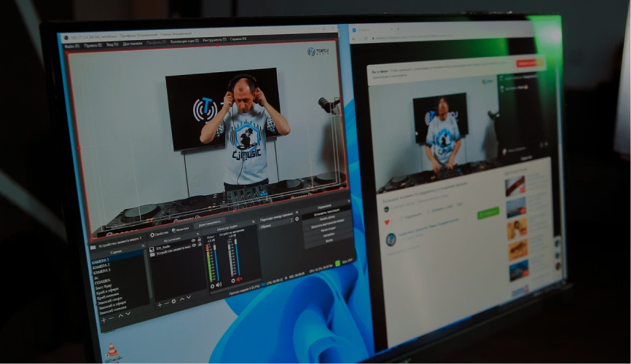
Task: Toggle the lock for the video capture device source
Action: click(200, 244)
